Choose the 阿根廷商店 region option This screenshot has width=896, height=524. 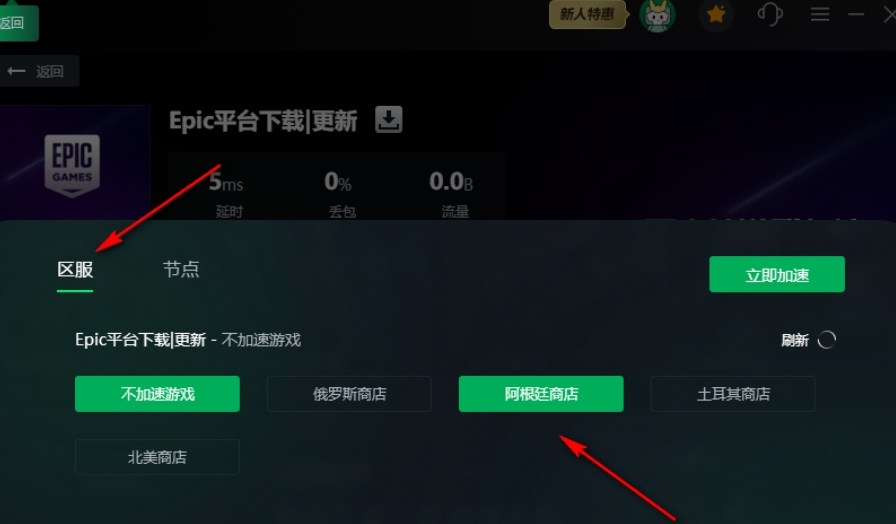coord(541,394)
